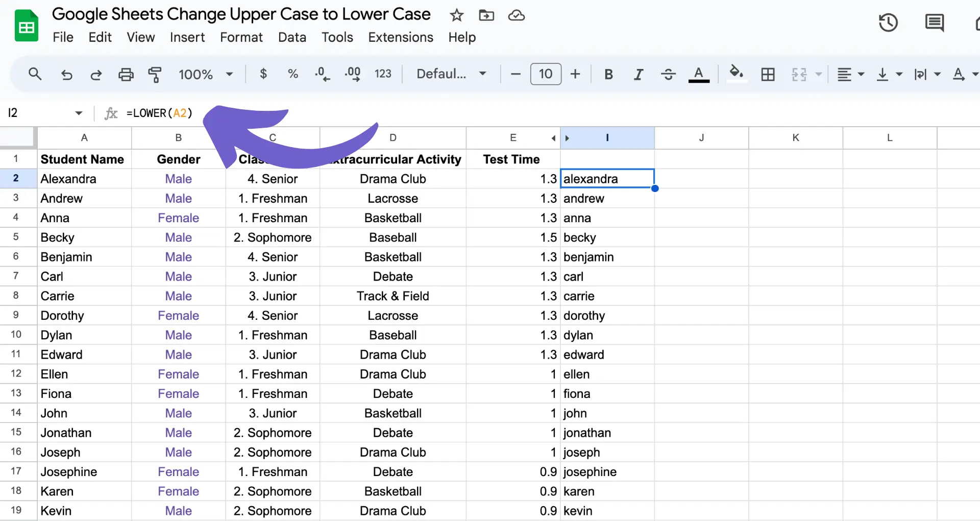Toggle strikethrough formatting
Viewport: 980px width, 521px height.
click(x=668, y=75)
